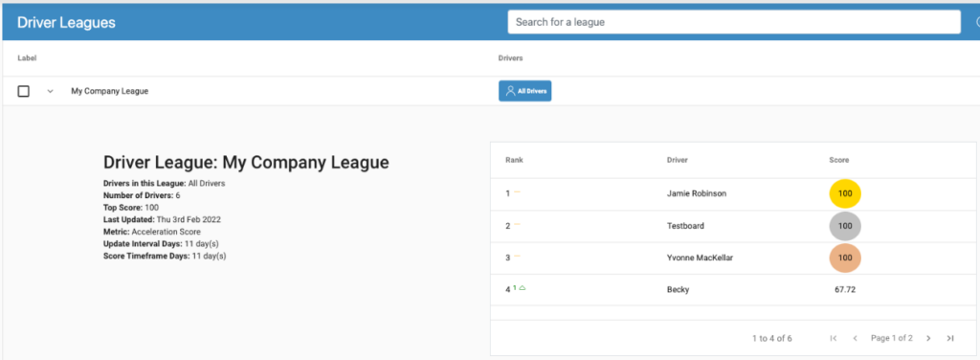The height and width of the screenshot is (360, 980).
Task: Click the silver 100 score badge
Action: click(x=845, y=226)
